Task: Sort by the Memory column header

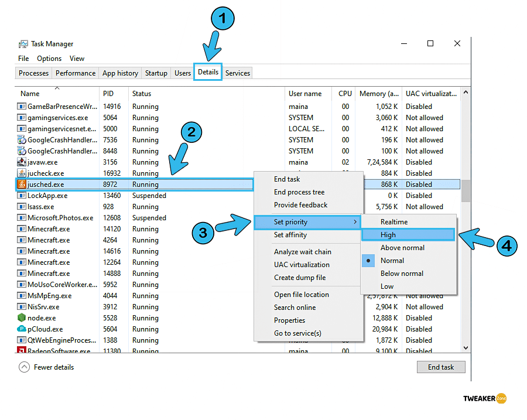Action: tap(379, 94)
